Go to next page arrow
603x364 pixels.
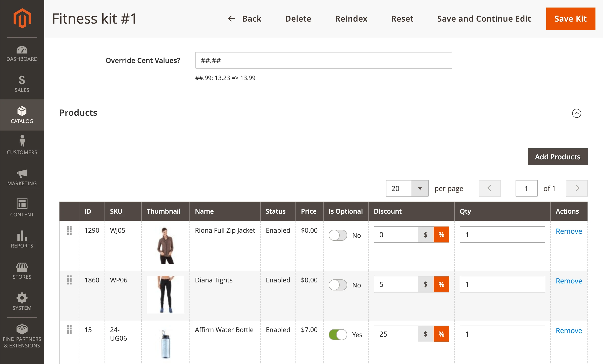point(577,188)
